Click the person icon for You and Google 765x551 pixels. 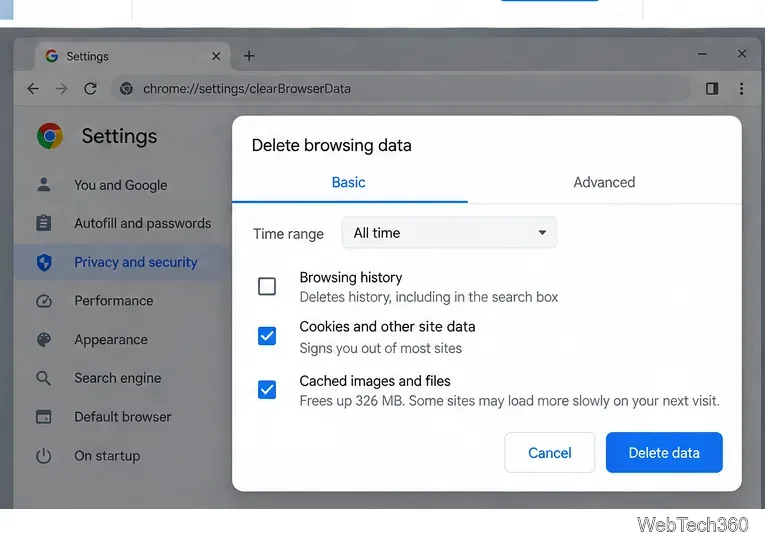pos(43,184)
